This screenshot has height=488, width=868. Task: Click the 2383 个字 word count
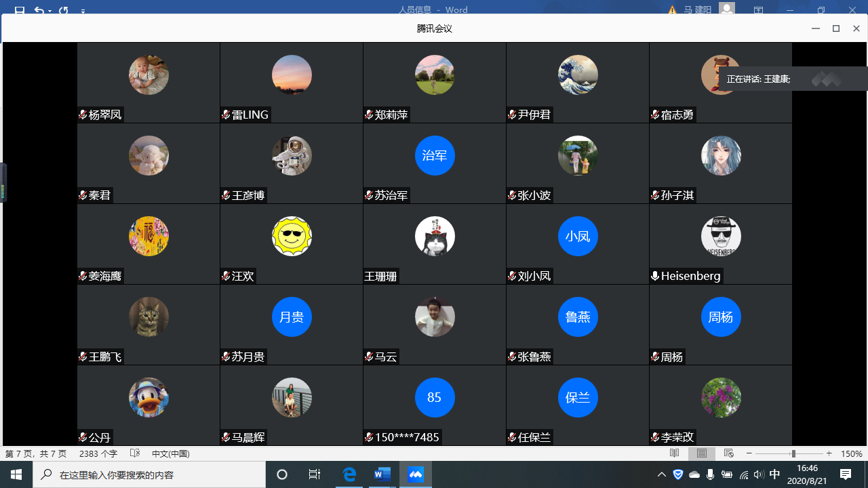98,453
